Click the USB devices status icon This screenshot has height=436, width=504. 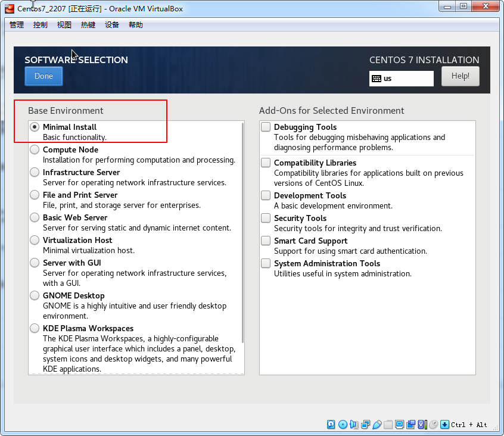point(377,425)
